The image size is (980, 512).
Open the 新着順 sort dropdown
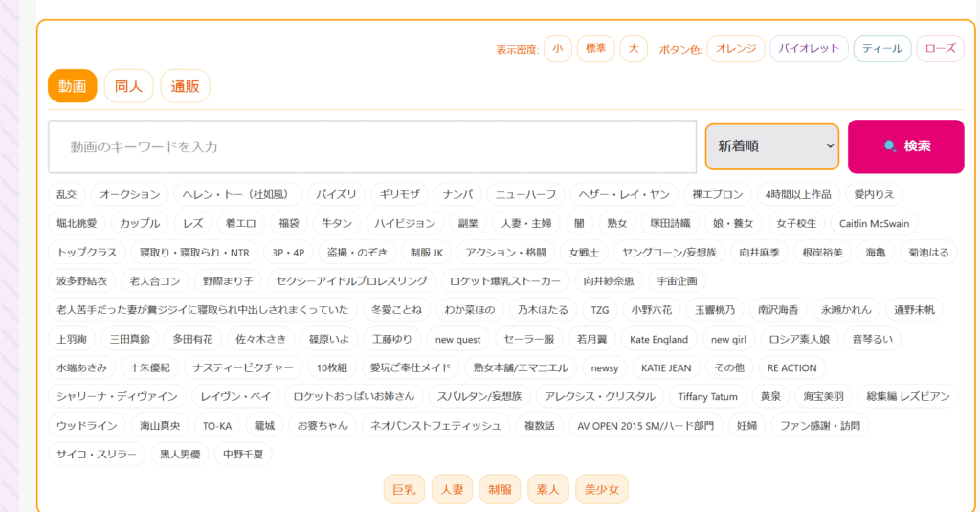pyautogui.click(x=771, y=146)
